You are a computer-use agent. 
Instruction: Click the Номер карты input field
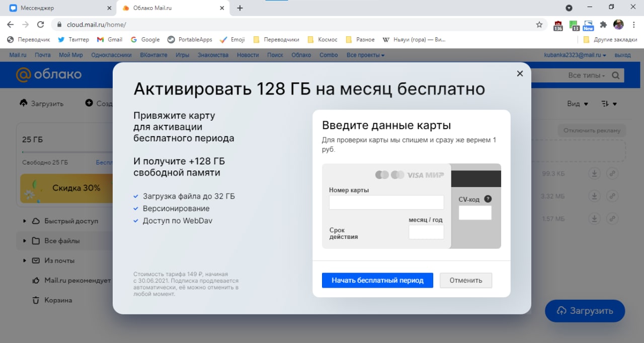point(386,202)
